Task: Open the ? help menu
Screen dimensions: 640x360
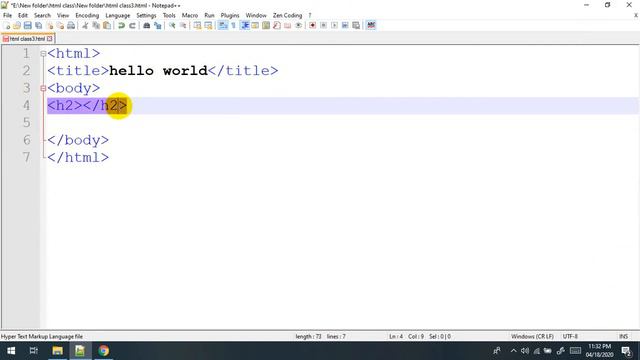Action: [x=310, y=15]
